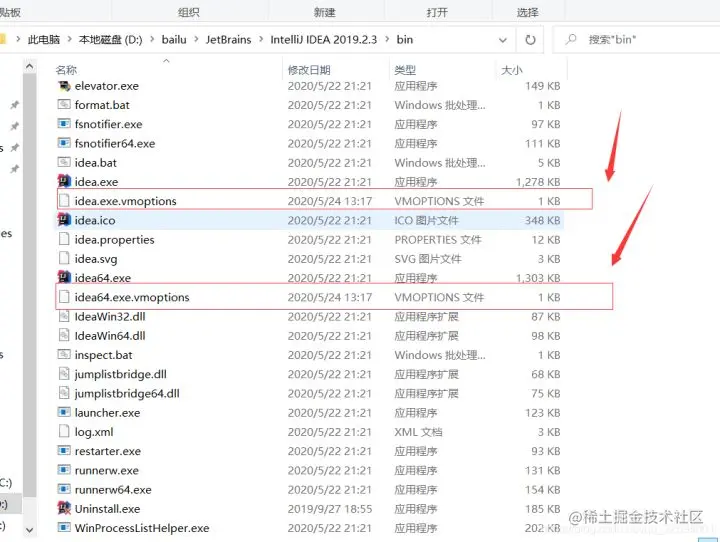
Task: Expand chevron after IntelliJ IDEA 2019.2.3 breadcrumb
Action: [x=387, y=40]
